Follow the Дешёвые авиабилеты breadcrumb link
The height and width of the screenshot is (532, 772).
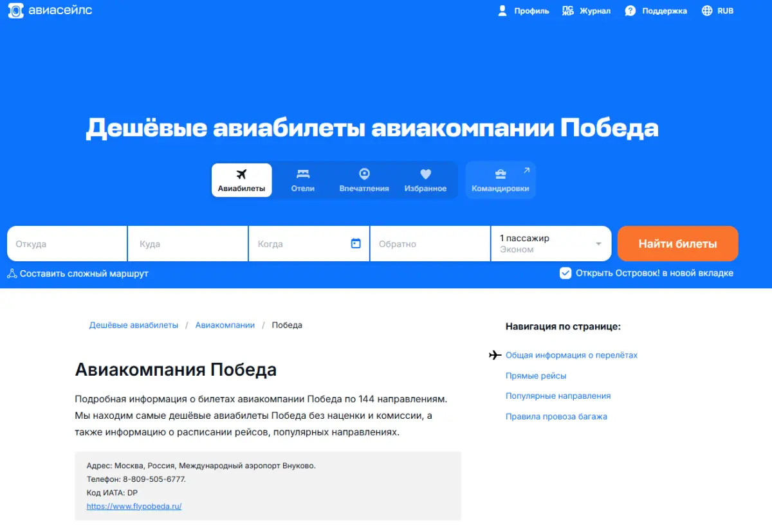pos(134,326)
